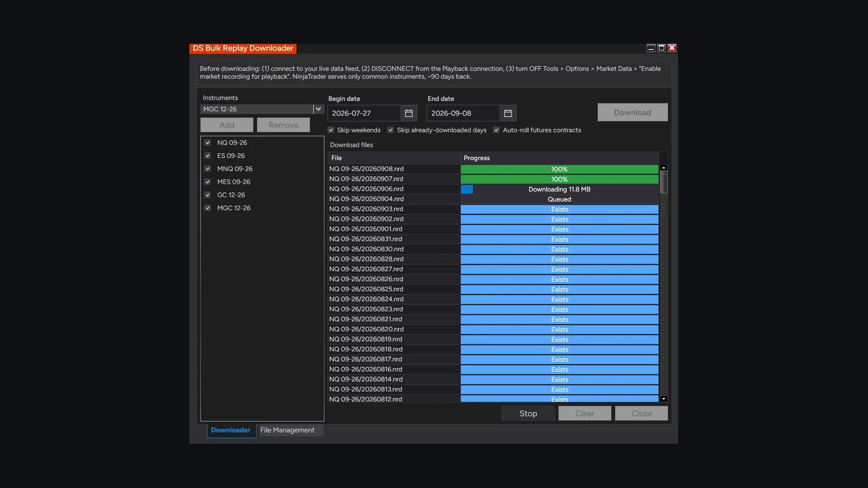Click the Begin date input field
The image size is (868, 488).
pos(364,113)
